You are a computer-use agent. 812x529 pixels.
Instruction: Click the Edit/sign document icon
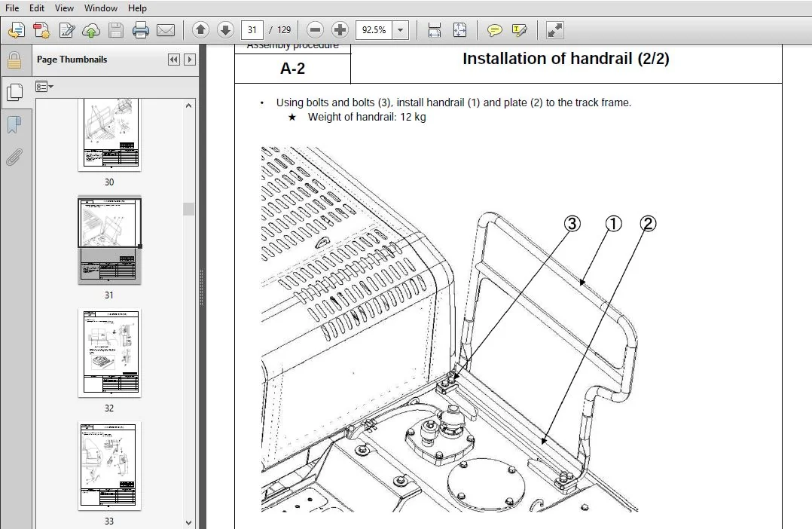click(67, 30)
